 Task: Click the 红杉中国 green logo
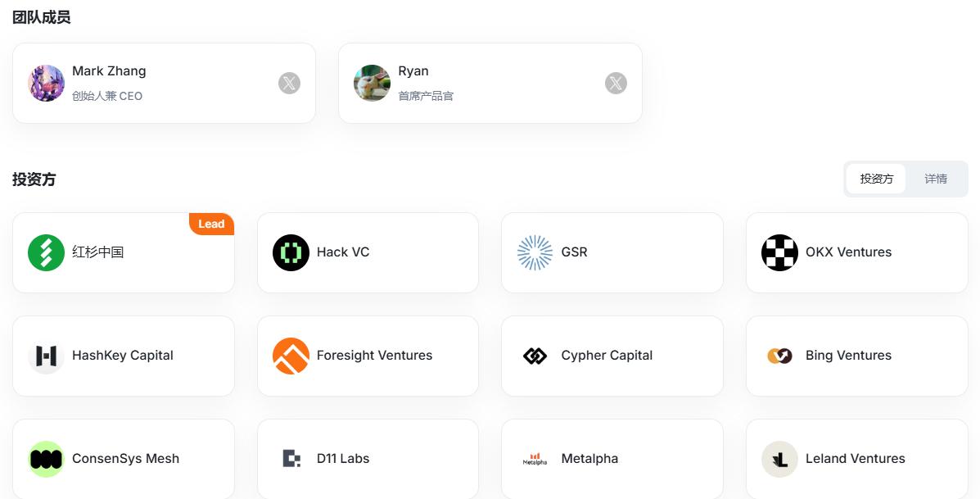coord(46,252)
